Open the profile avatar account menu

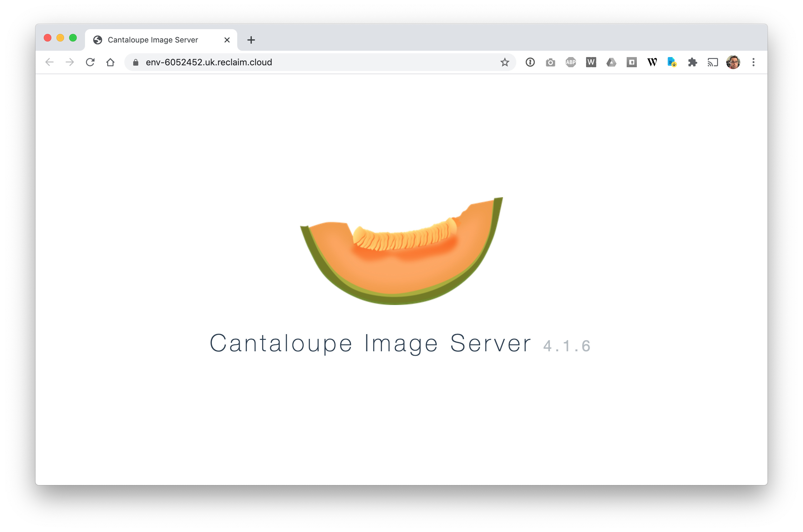733,62
